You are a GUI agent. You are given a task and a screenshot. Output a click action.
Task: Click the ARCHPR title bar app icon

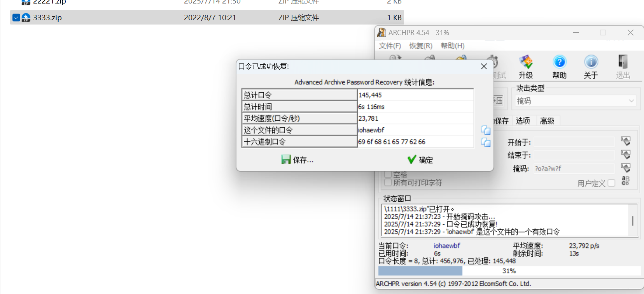(x=381, y=32)
